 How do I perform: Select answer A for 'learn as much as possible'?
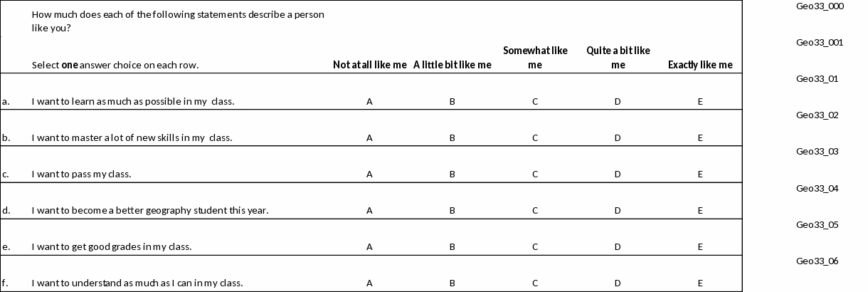[369, 102]
